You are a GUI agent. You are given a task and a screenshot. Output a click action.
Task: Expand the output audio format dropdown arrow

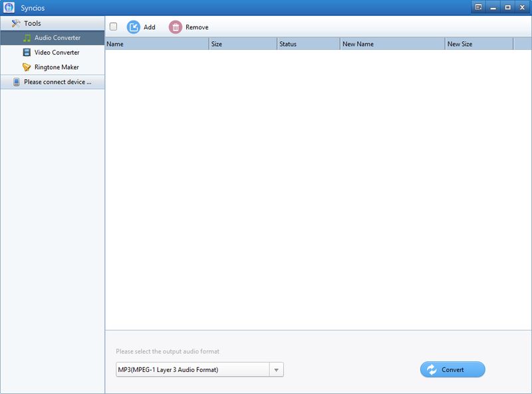pos(276,369)
